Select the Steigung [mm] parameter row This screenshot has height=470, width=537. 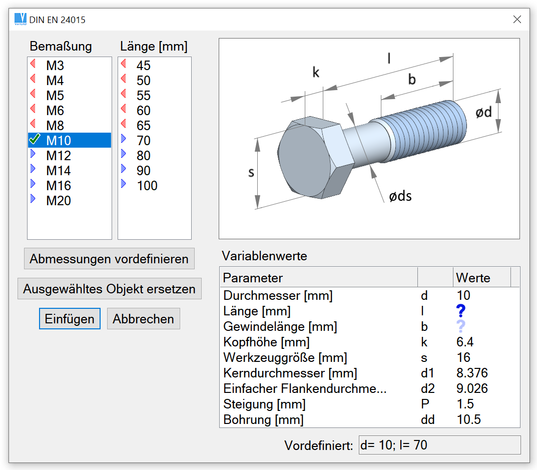[x=370, y=404]
